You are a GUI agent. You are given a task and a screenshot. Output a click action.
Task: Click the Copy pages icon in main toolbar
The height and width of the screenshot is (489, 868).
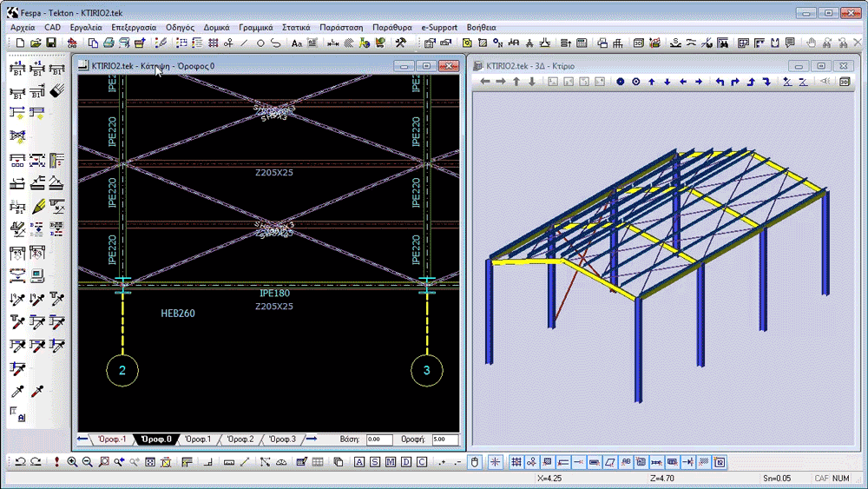pos(93,43)
